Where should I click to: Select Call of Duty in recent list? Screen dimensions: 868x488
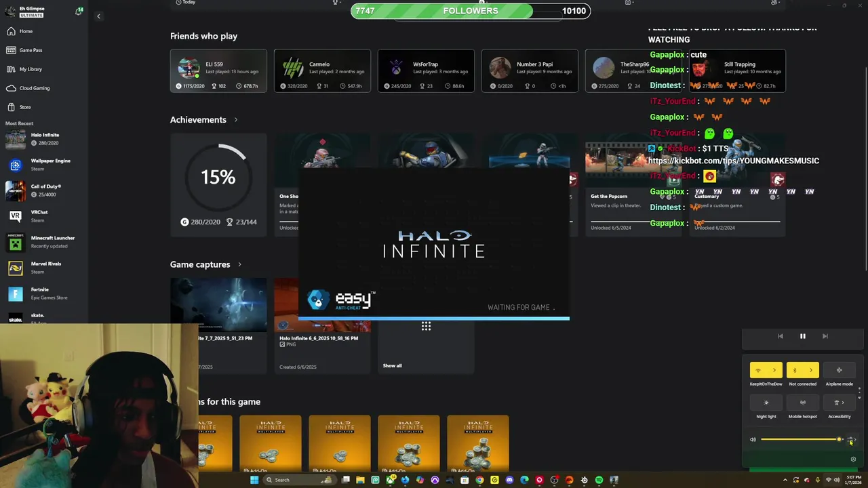44,190
